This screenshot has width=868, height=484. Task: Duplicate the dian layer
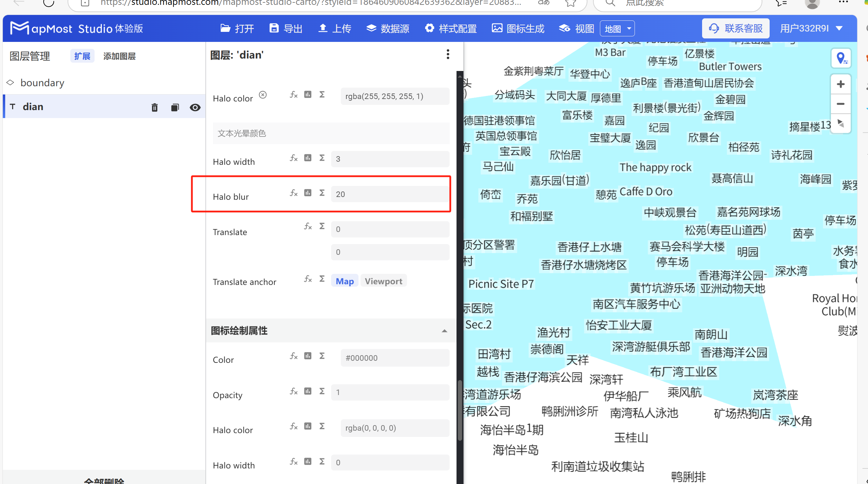[x=175, y=107]
